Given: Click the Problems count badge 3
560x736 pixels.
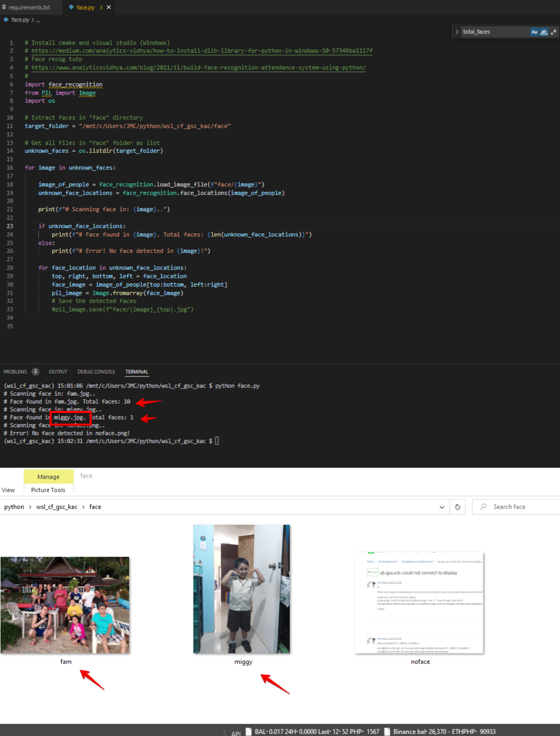Looking at the screenshot, I should (x=36, y=371).
